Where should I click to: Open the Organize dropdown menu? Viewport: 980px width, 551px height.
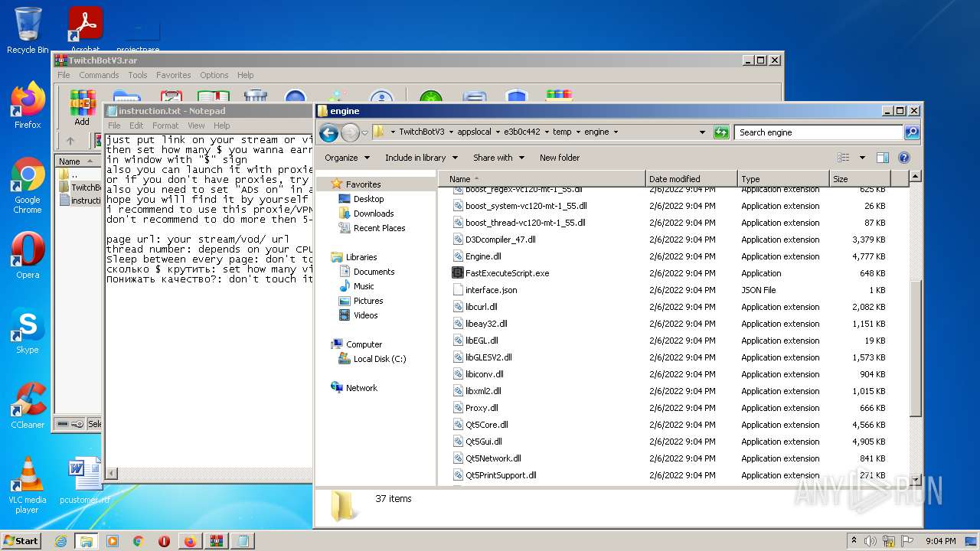coord(347,158)
